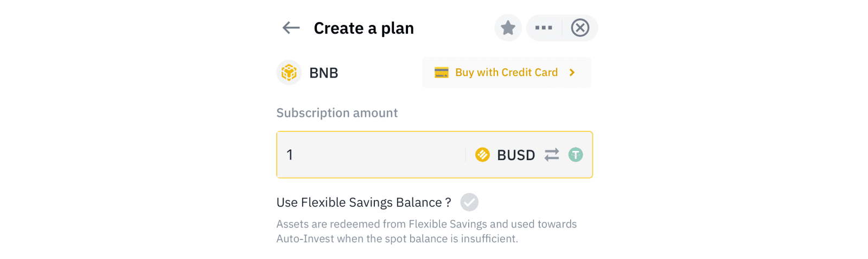Enable the Flexible Savings Balance checkmark
Image resolution: width=868 pixels, height=259 pixels.
(x=469, y=202)
